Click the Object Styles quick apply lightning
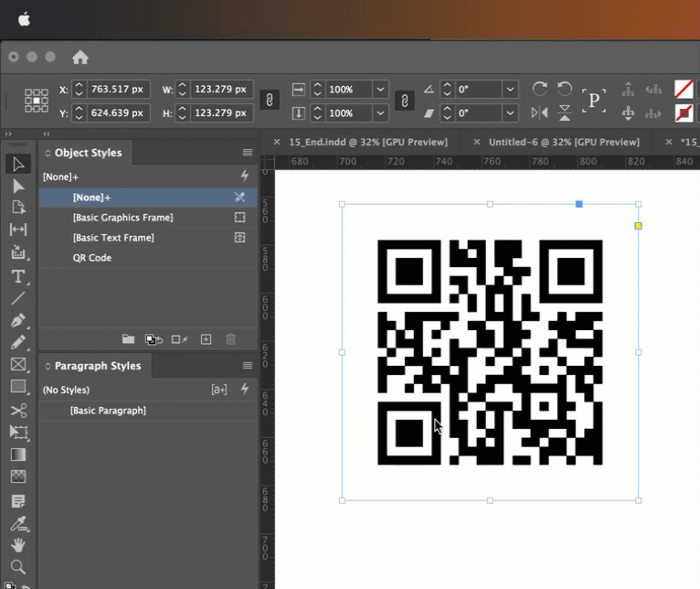 [x=245, y=177]
